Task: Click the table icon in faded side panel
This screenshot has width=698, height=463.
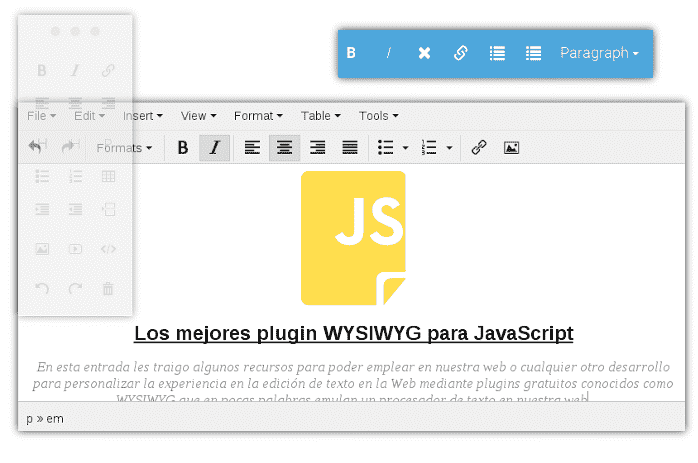Action: 108,176
